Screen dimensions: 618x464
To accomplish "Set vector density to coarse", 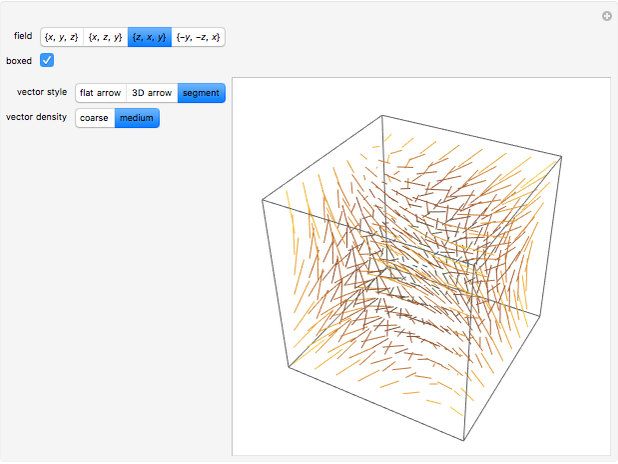I will 95,118.
